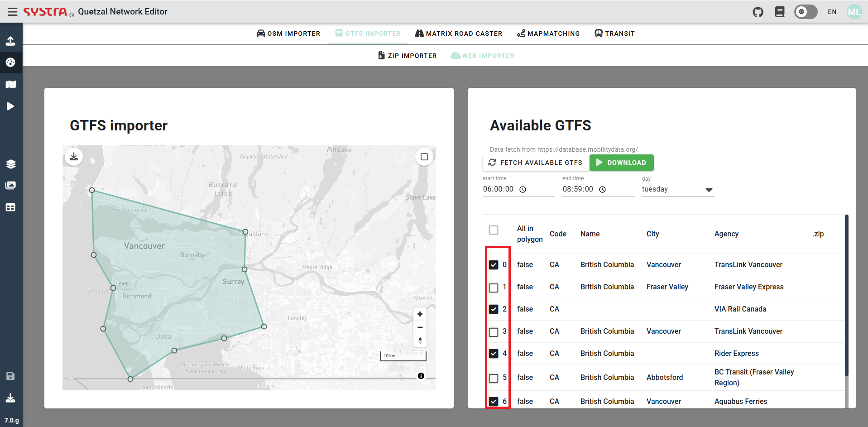Viewport: 868px width, 427px height.
Task: Change language via EN selector
Action: (832, 12)
